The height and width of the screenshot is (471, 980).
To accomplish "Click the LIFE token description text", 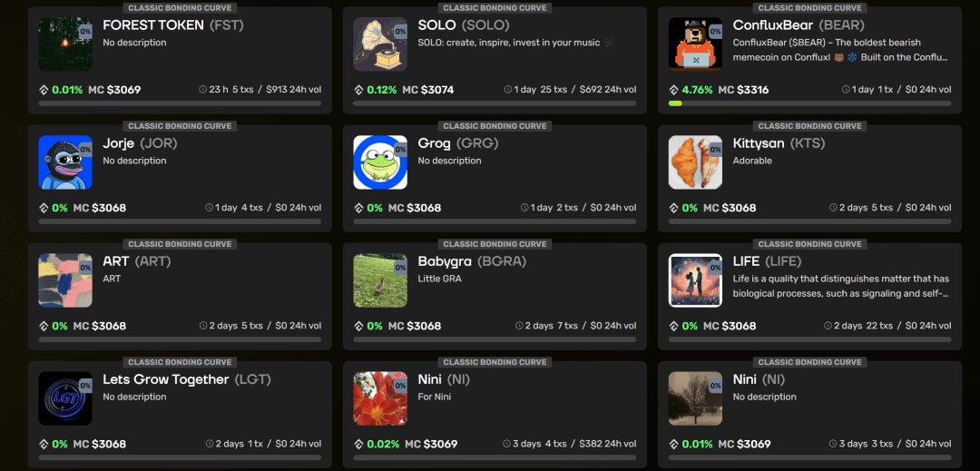I will coord(840,286).
